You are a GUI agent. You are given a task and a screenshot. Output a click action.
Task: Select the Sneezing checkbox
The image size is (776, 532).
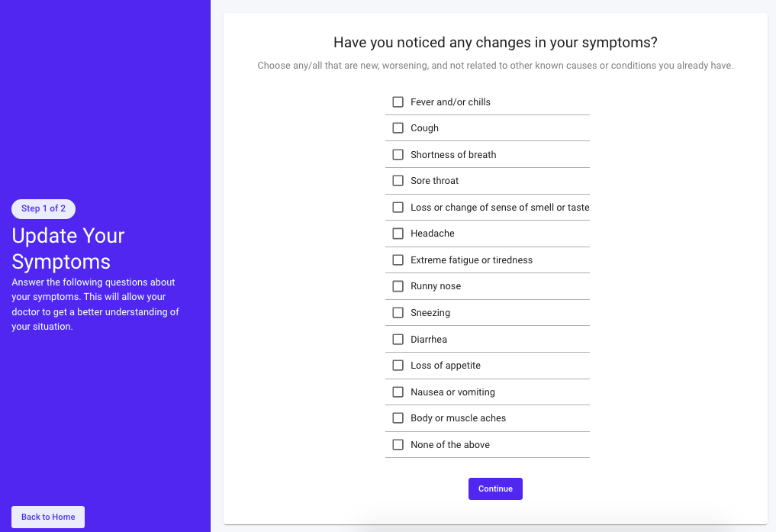(x=398, y=313)
